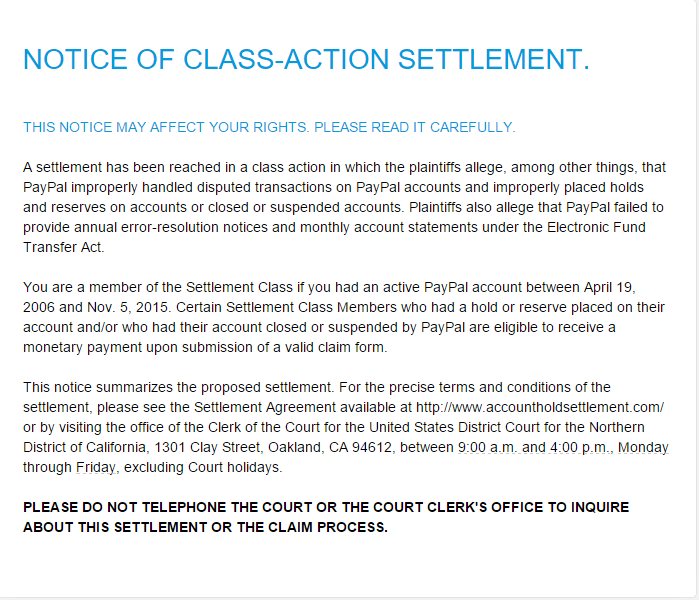
Task: Click the dotted-underlined word 'Monday'
Action: click(x=643, y=448)
